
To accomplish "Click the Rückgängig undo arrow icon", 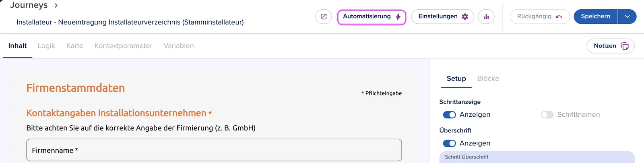I will tap(559, 17).
